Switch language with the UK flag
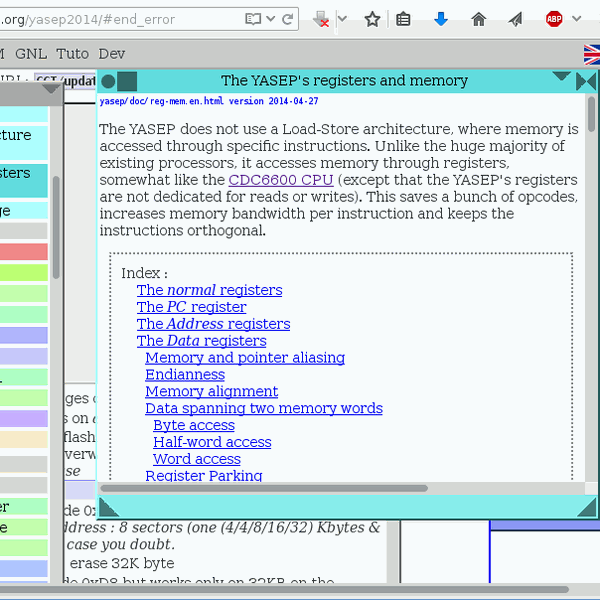The height and width of the screenshot is (600, 600). [x=591, y=54]
